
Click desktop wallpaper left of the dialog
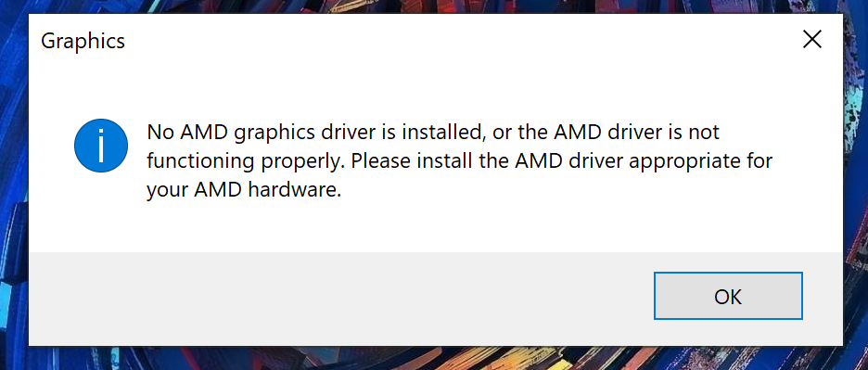(x=14, y=183)
